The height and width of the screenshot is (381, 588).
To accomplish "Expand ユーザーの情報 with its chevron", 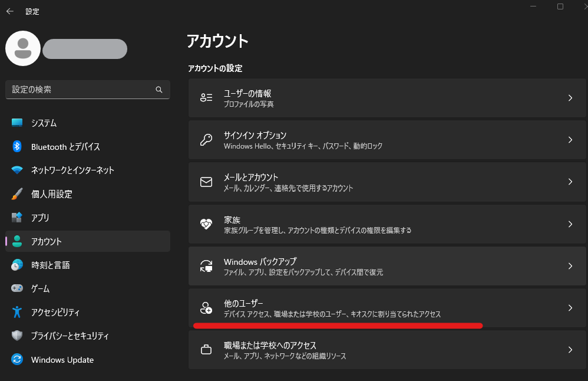I will (570, 98).
